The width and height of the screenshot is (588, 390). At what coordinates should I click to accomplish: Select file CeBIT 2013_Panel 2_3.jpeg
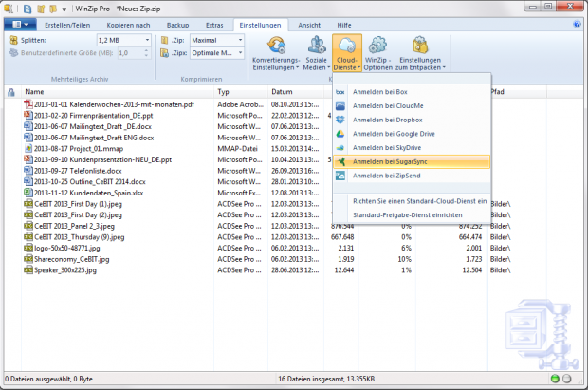coord(74,226)
